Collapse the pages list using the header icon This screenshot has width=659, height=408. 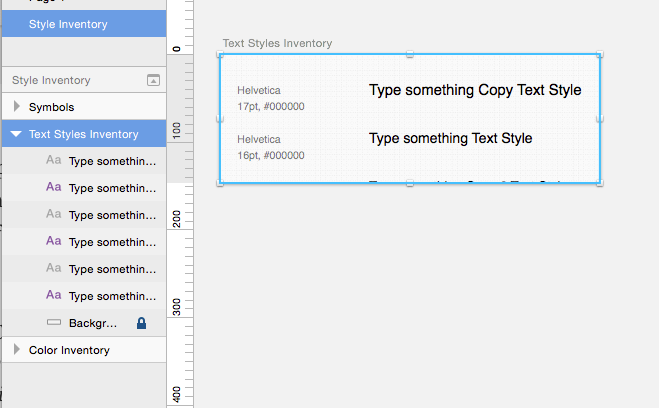(153, 80)
